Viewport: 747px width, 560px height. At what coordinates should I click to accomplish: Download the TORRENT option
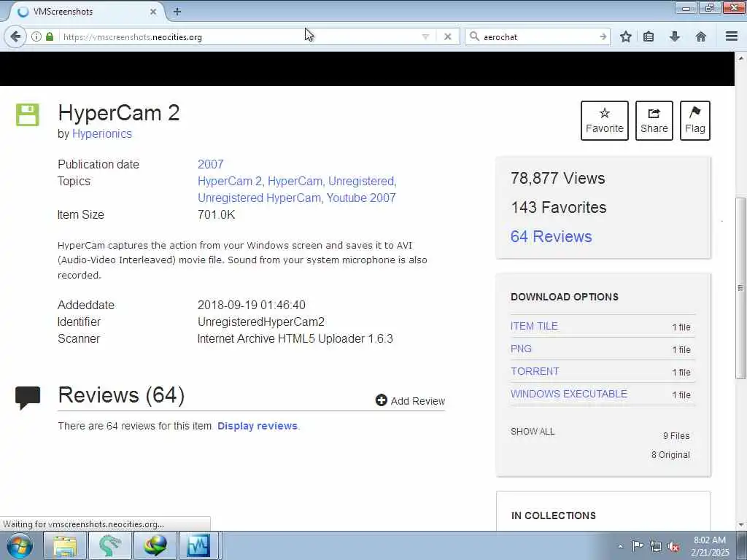[x=535, y=371]
